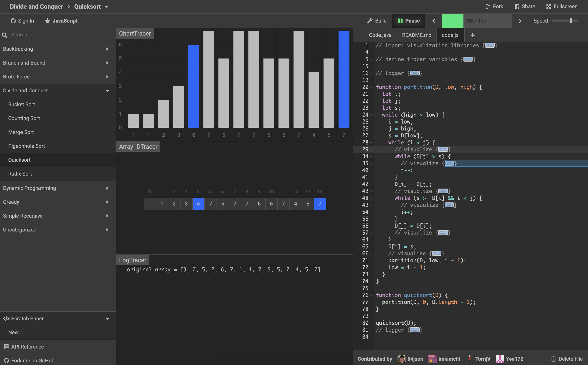Step to next frame with right chevron
588x365 pixels.
click(520, 21)
